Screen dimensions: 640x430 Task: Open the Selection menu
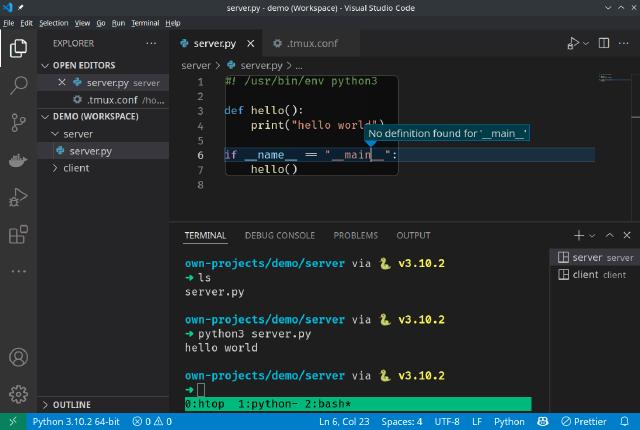[53, 23]
